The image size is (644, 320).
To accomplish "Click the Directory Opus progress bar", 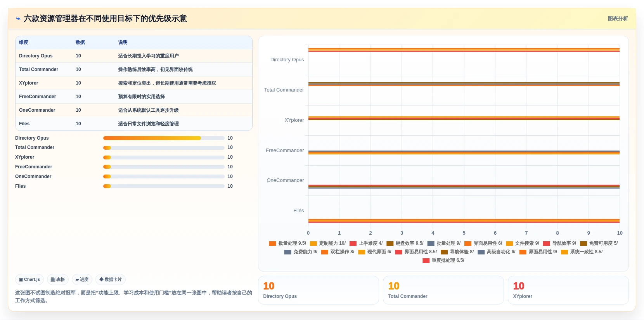I will coord(164,138).
